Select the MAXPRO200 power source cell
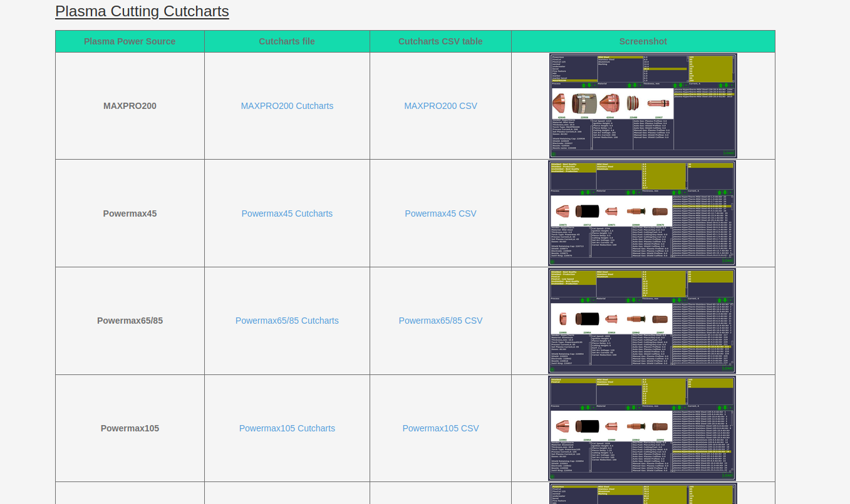The image size is (850, 504). coord(130,106)
